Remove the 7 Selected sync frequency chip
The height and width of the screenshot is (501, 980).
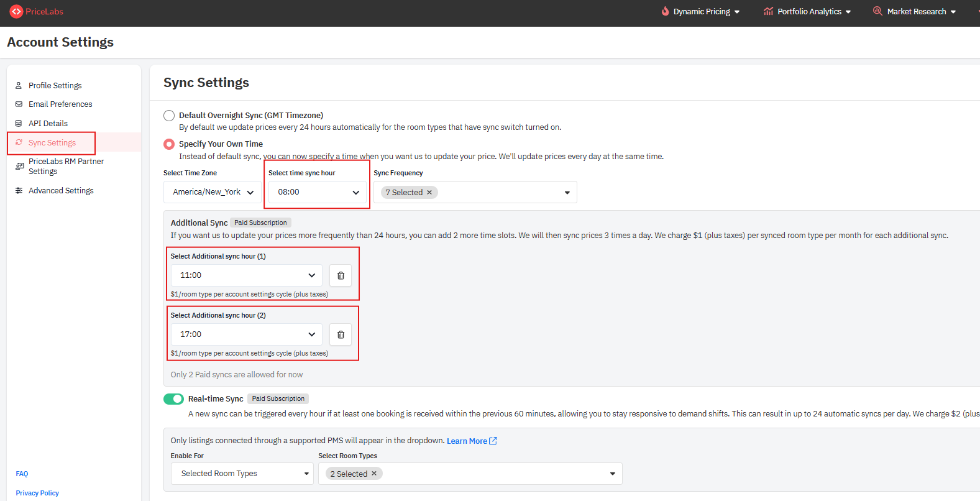[x=429, y=193]
